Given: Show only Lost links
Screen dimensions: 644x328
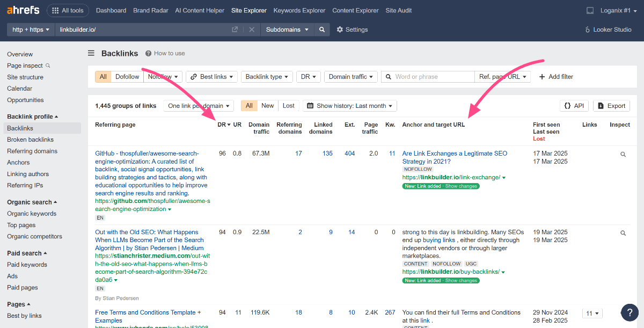Looking at the screenshot, I should [x=289, y=106].
